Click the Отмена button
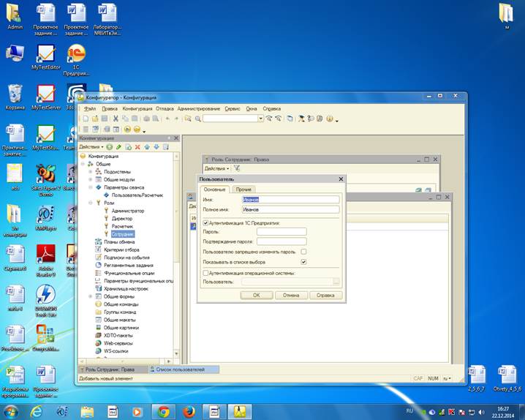The image size is (525, 420). pyautogui.click(x=291, y=295)
